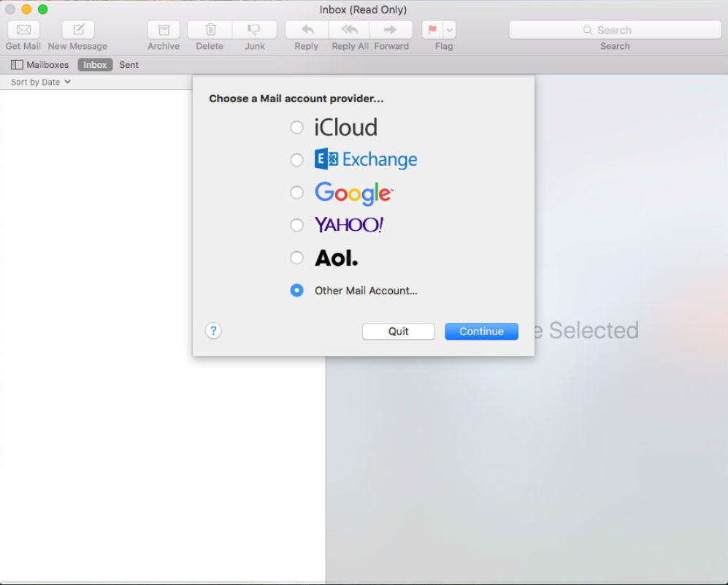Click the yellow minimize window button
Viewport: 728px width, 585px height.
click(x=26, y=9)
